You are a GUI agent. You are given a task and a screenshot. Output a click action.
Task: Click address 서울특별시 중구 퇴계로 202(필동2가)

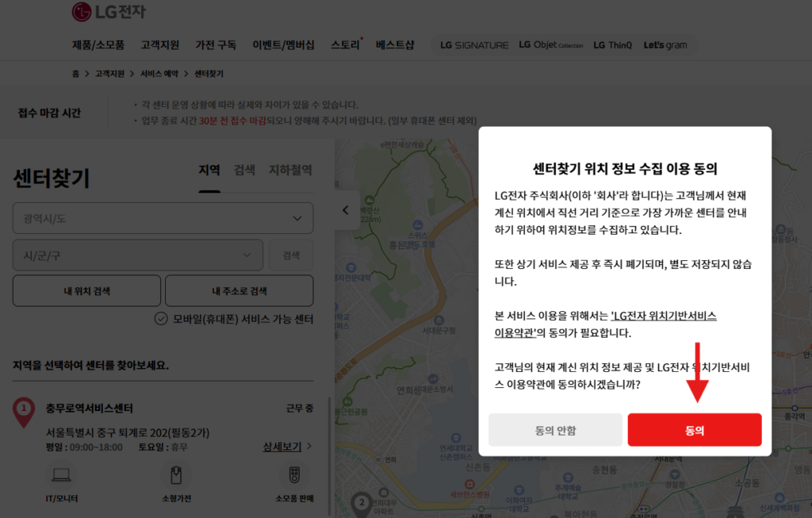128,432
